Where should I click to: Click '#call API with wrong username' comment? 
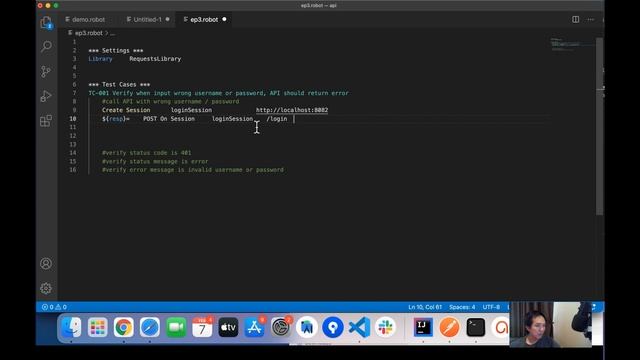[x=171, y=101]
